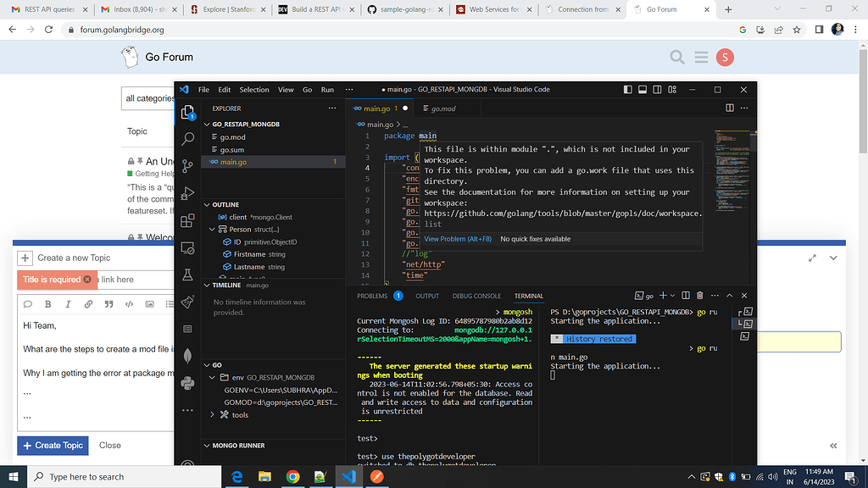868x488 pixels.
Task: Kill the active terminal with trash icon
Action: pos(699,296)
